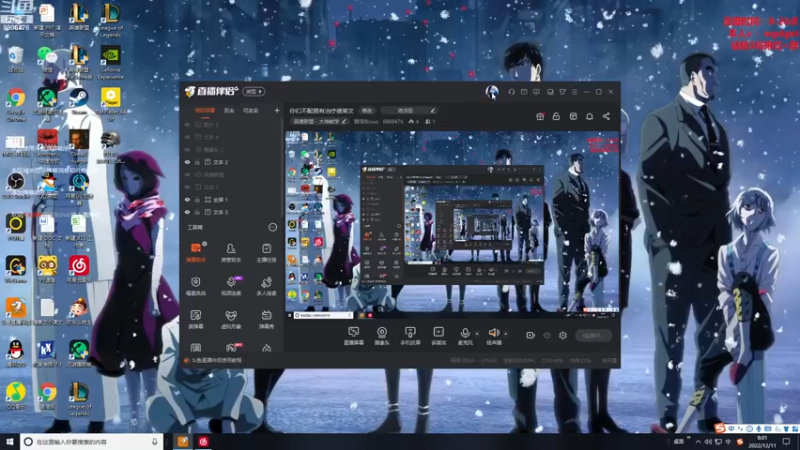Screen dimensions: 800x450
Task: Open the 虚拟形象 virtual avatar tool
Action: click(x=231, y=319)
